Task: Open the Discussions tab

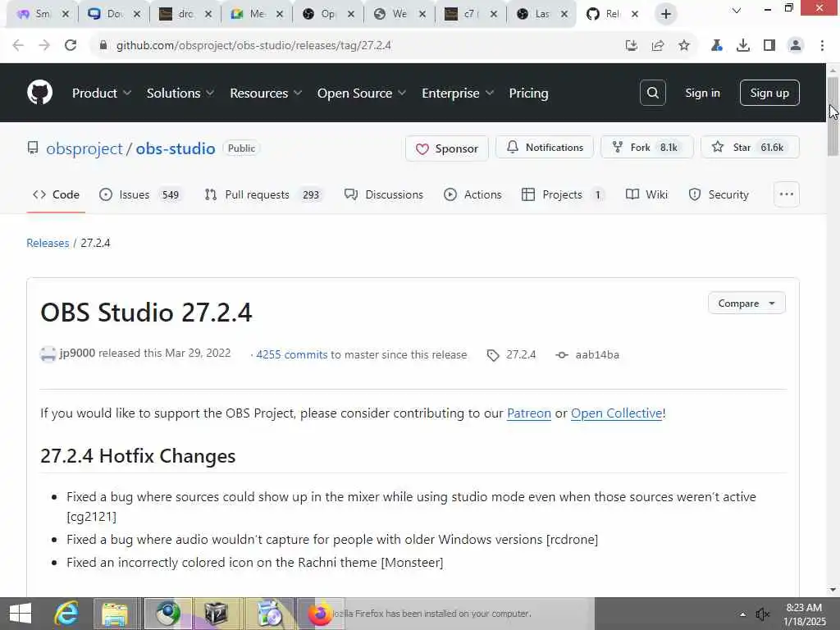Action: pos(384,194)
